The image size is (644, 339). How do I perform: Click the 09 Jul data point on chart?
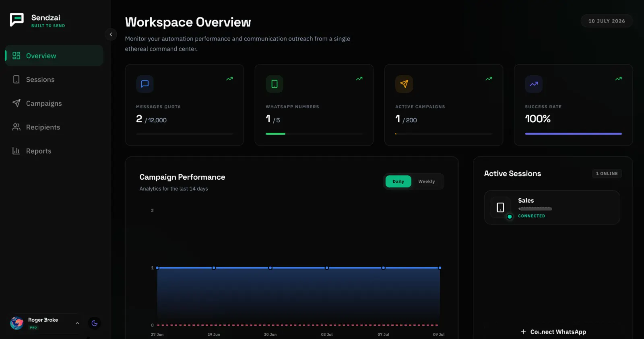pyautogui.click(x=440, y=268)
